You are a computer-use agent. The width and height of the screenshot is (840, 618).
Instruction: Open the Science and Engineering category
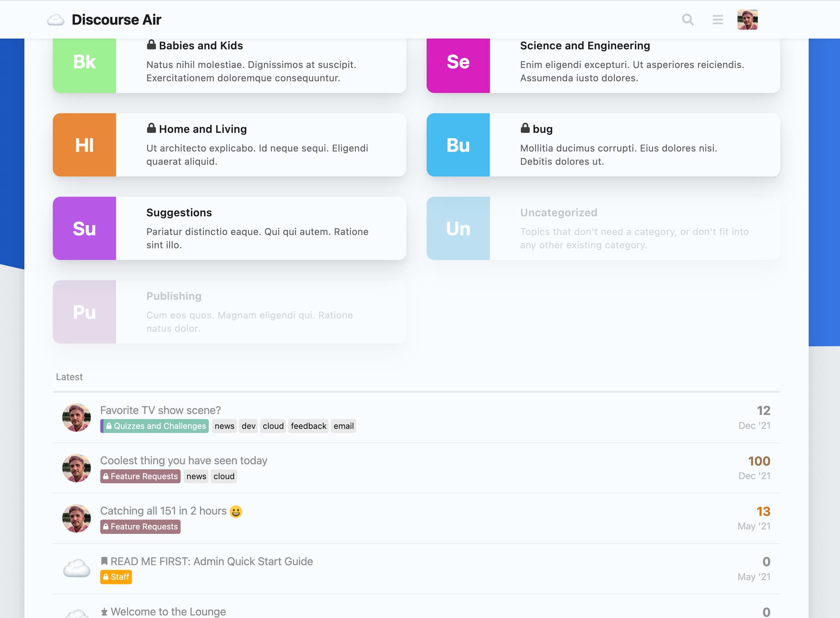(585, 45)
